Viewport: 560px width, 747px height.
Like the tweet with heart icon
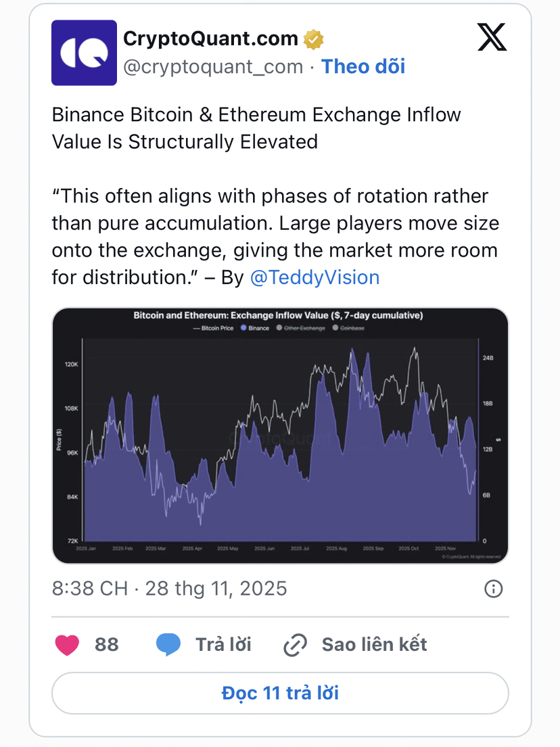pos(67,645)
